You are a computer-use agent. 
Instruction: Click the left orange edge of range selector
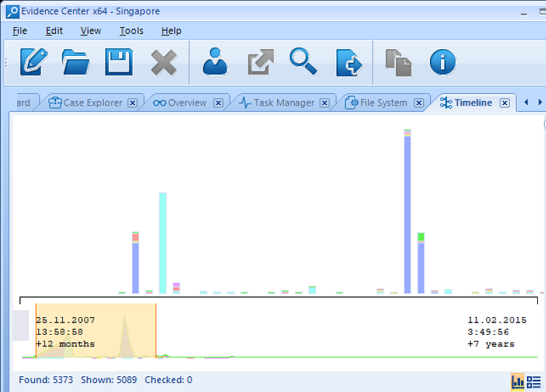tap(36, 331)
